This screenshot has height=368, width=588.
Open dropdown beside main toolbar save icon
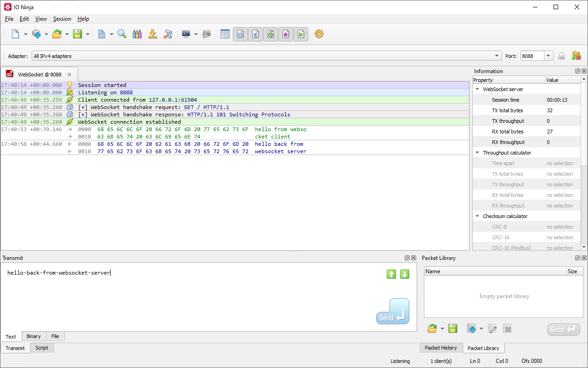coord(87,34)
